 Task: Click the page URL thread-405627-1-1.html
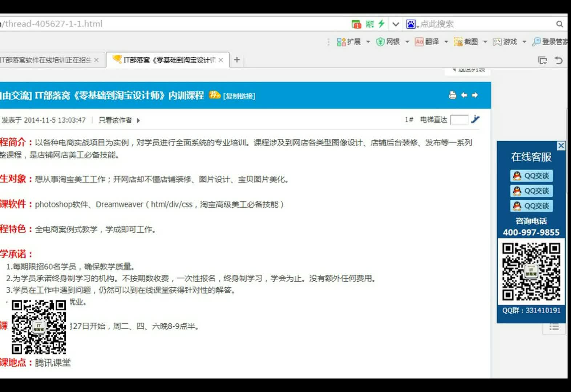point(54,24)
